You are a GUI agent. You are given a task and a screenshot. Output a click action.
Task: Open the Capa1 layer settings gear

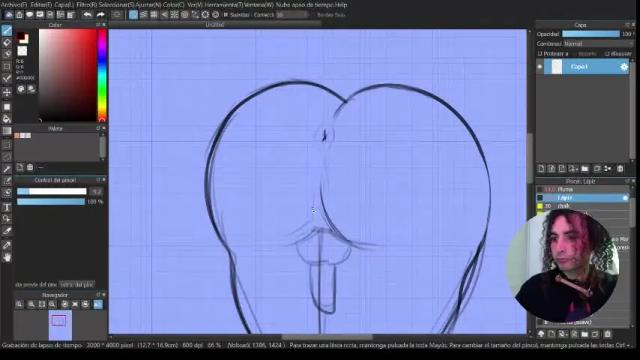(x=624, y=67)
